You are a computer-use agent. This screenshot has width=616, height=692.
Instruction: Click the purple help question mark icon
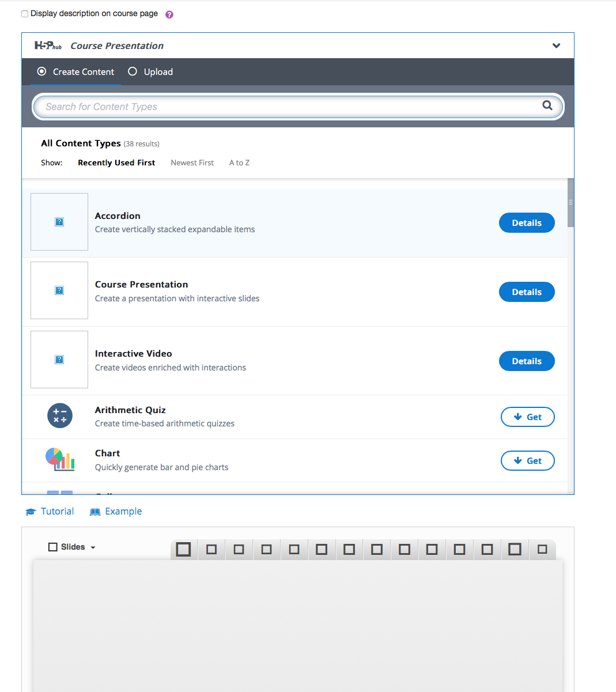pyautogui.click(x=169, y=14)
